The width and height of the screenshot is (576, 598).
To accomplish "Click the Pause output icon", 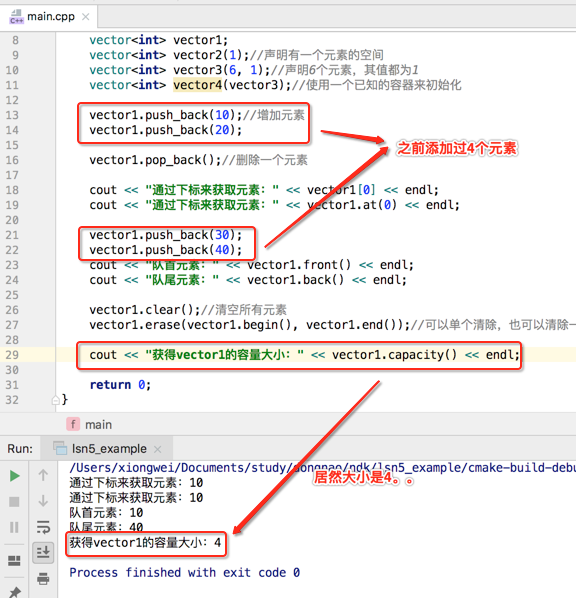I will click(x=14, y=527).
